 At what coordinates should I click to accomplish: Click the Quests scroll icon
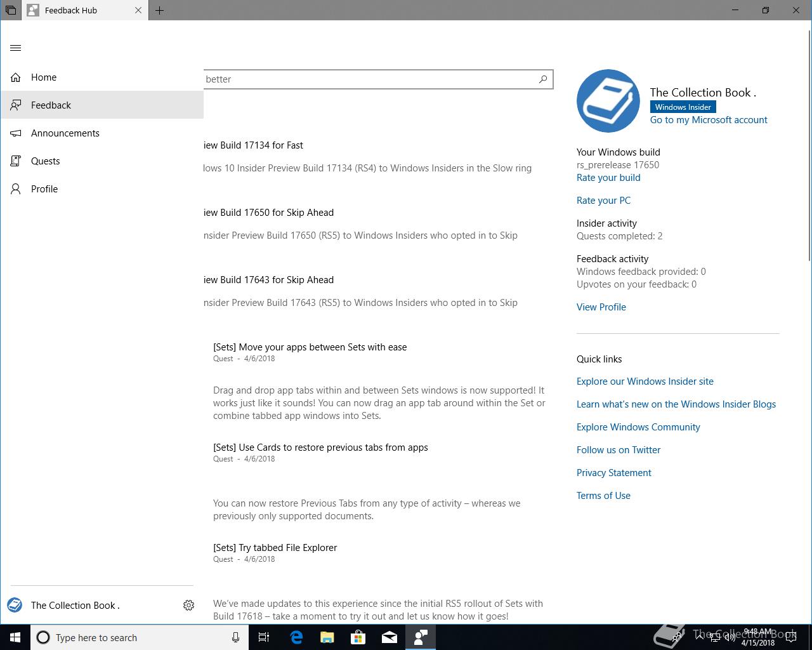[x=16, y=161]
